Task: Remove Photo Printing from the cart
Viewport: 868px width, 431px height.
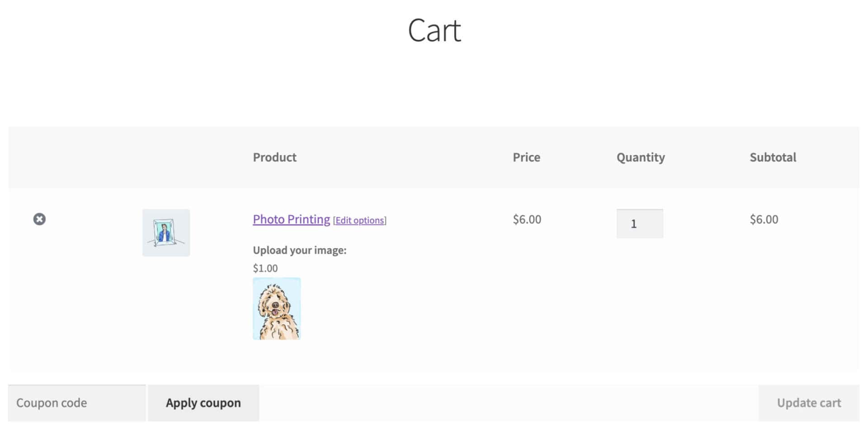Action: [40, 219]
